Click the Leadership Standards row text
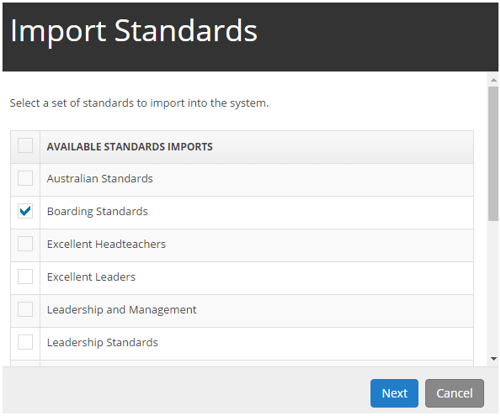The height and width of the screenshot is (416, 500). pyautogui.click(x=102, y=343)
